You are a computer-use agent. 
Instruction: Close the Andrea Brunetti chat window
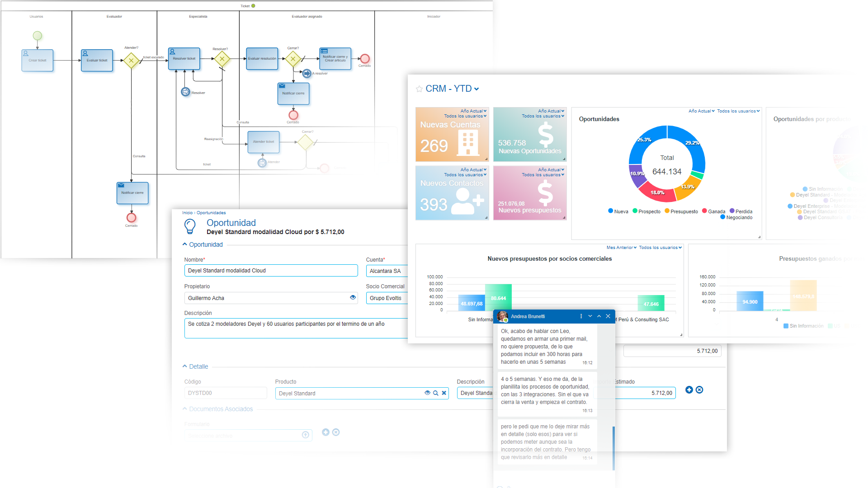click(608, 316)
